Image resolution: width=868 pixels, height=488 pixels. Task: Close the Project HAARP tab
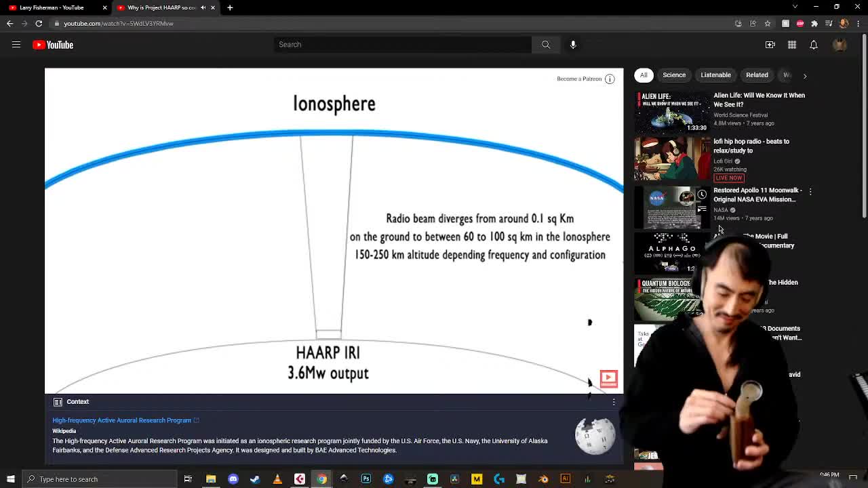coord(212,7)
